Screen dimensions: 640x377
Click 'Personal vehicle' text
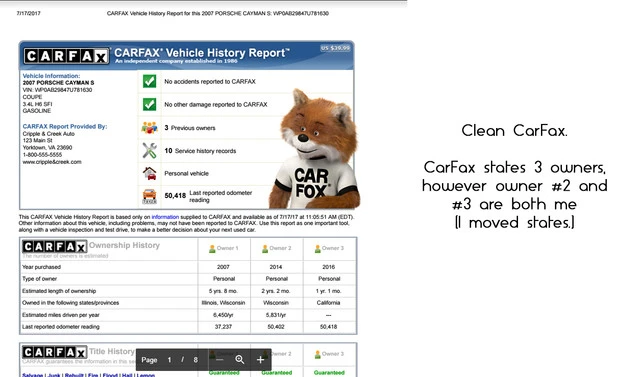click(187, 173)
